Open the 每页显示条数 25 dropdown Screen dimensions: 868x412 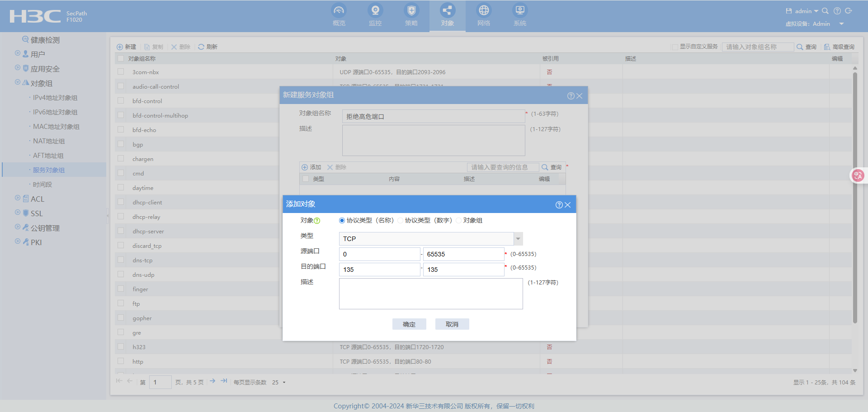(x=284, y=383)
